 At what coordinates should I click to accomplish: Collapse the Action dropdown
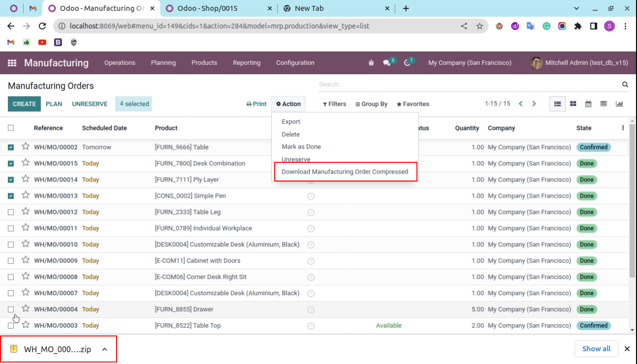(288, 104)
